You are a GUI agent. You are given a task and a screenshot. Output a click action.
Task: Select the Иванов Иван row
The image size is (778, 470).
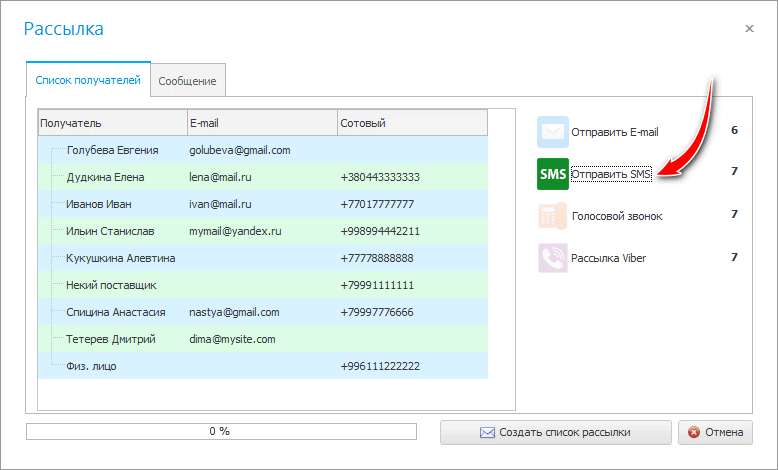tap(263, 204)
